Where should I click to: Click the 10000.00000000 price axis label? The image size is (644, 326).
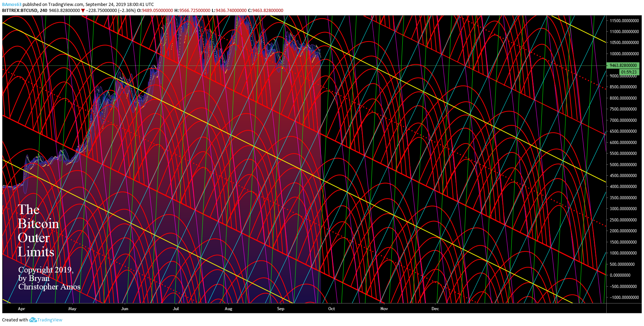pyautogui.click(x=624, y=54)
